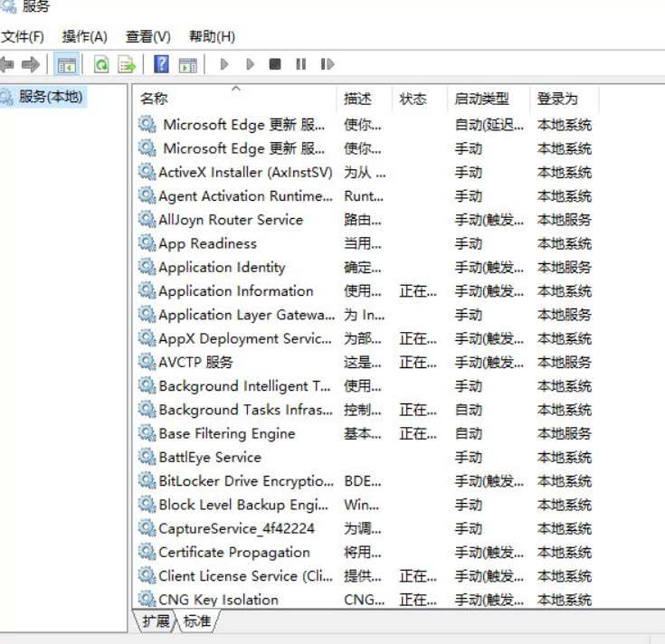Click the Refresh toolbar icon

tap(101, 64)
